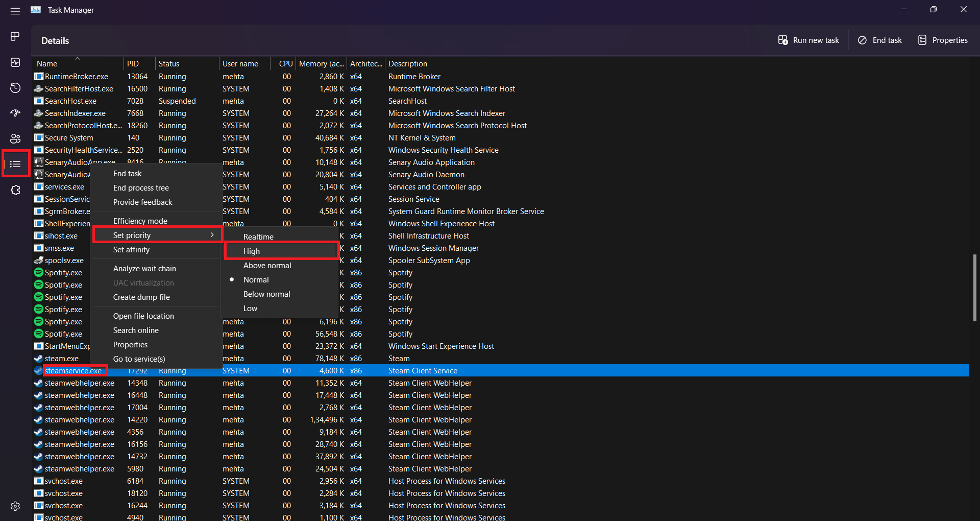Open Startup apps page icon

tap(15, 113)
